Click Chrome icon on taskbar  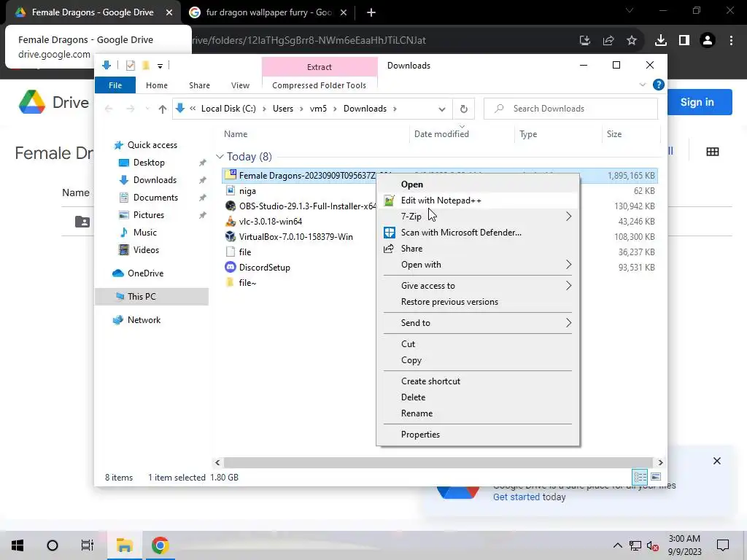pos(160,545)
